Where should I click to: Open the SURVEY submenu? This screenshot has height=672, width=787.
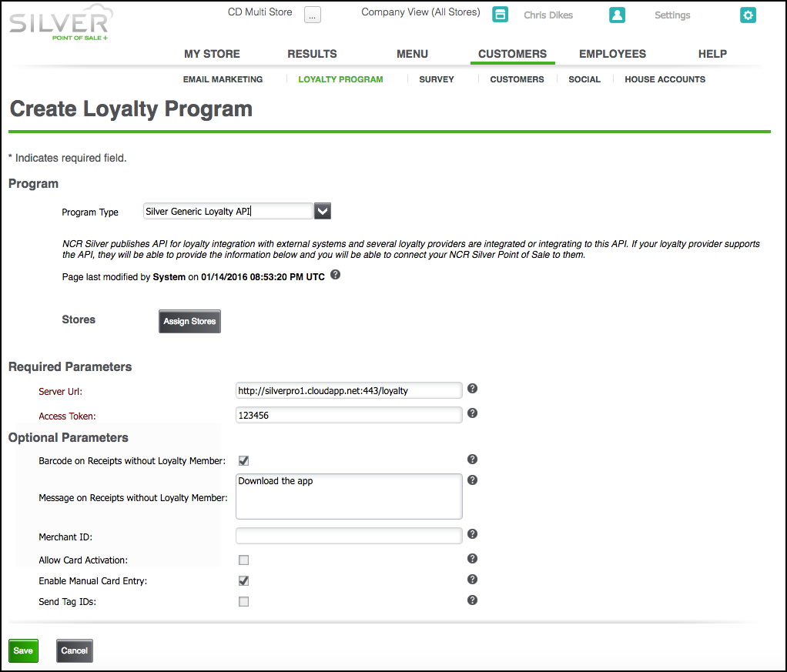pos(437,79)
